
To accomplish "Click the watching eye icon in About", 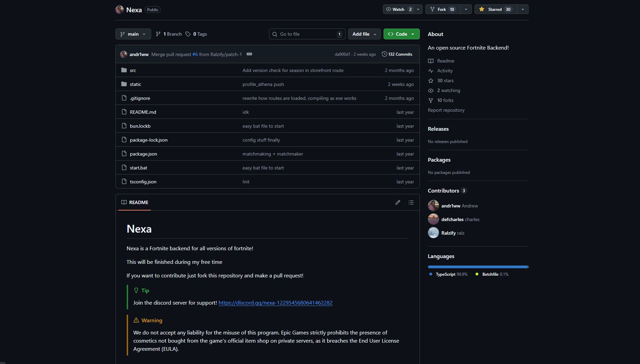I will pos(431,91).
